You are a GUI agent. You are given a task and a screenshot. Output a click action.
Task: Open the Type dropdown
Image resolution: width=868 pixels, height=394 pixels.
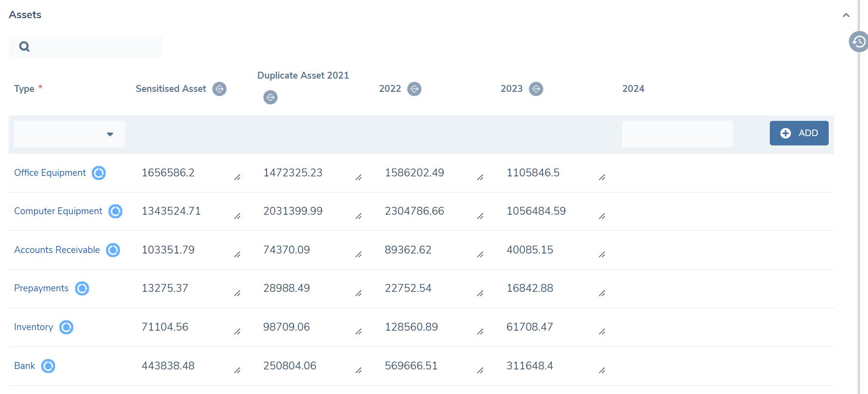point(69,134)
